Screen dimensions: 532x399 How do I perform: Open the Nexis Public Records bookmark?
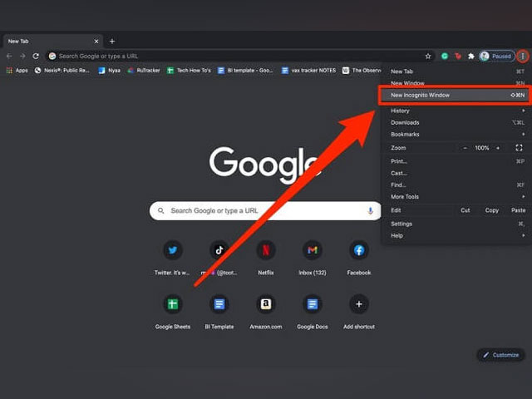point(62,70)
